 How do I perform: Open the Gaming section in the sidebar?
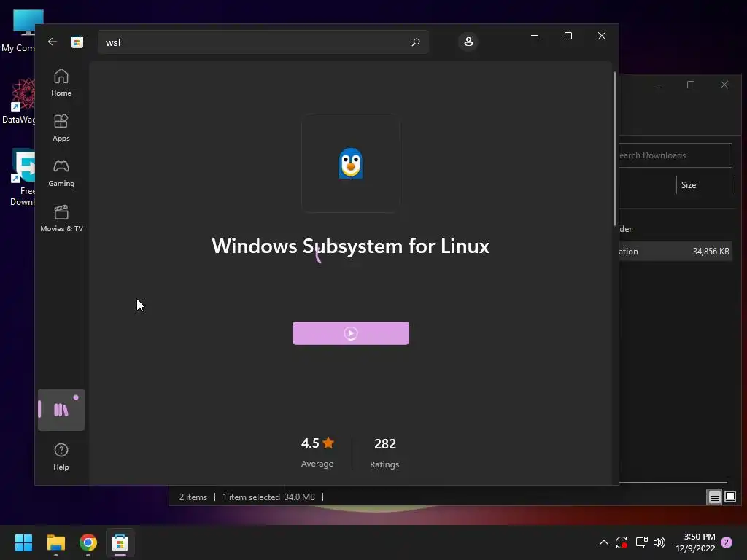(x=61, y=174)
